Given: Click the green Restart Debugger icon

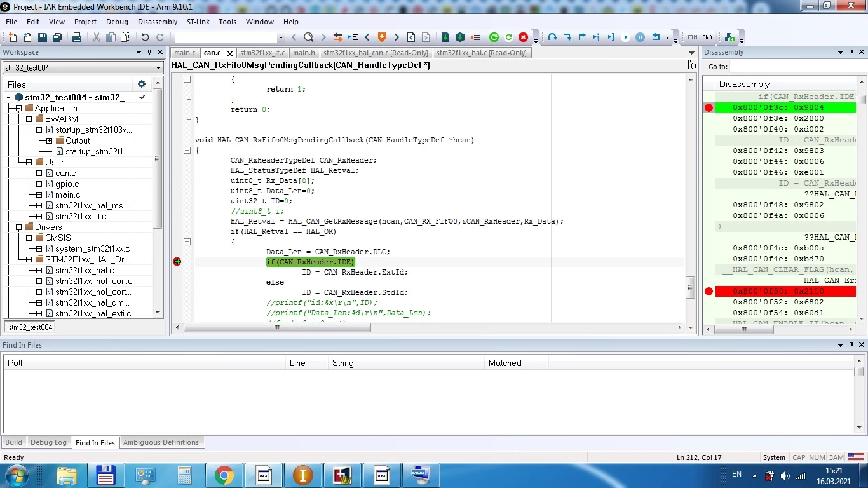Looking at the screenshot, I should point(494,37).
